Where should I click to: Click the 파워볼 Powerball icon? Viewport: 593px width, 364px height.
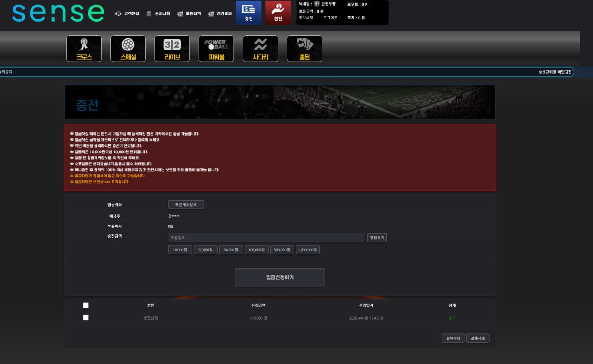(216, 49)
